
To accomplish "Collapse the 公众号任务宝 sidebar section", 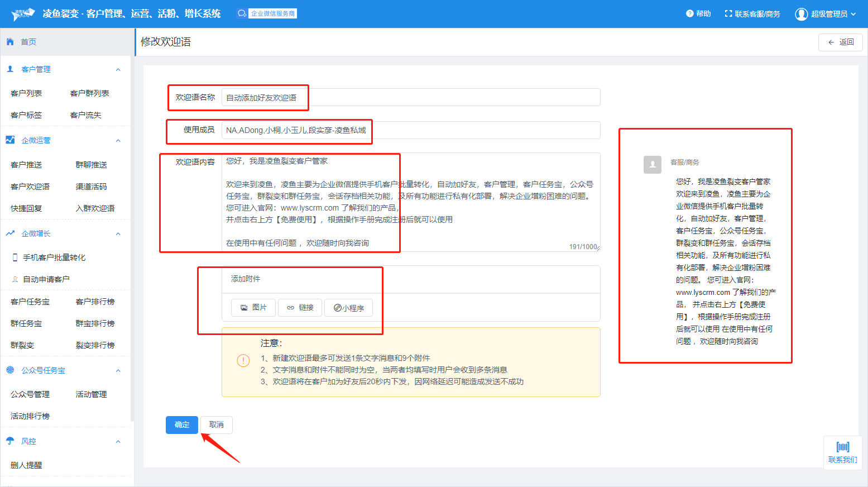I will 118,371.
